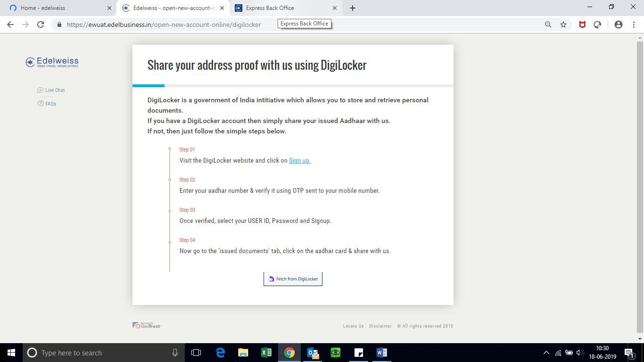Launch Microsoft Edge from taskbar
This screenshot has width=644, height=362.
click(220, 353)
